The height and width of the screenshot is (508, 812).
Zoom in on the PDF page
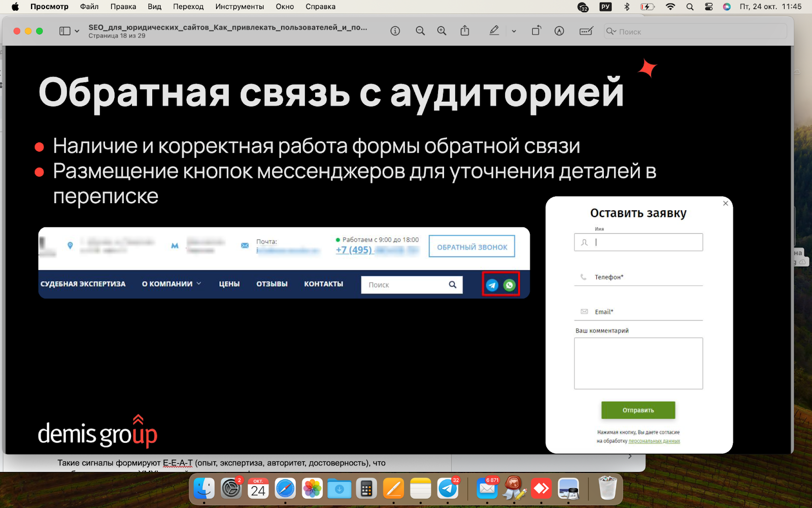[442, 31]
